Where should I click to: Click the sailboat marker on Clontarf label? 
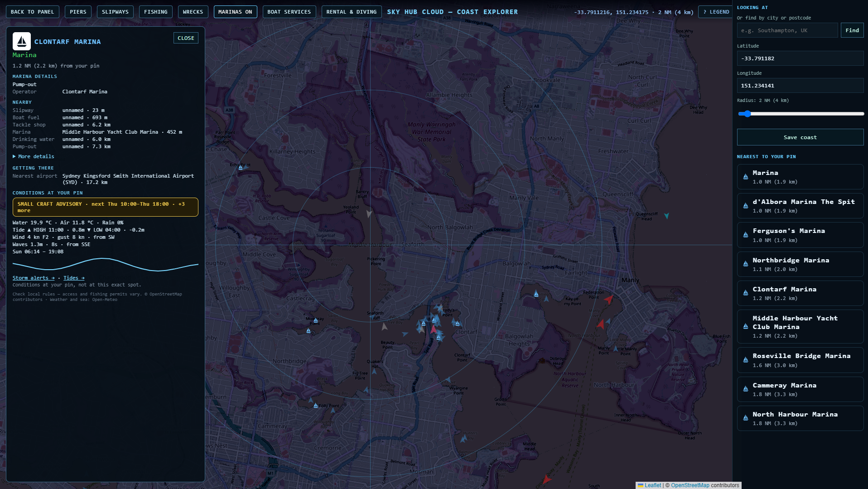pos(458,323)
